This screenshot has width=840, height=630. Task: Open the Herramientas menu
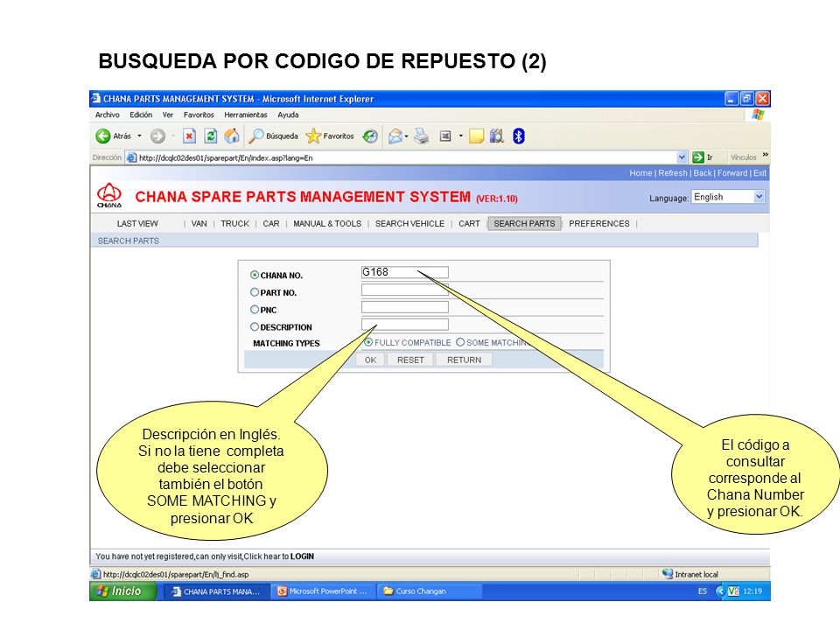[245, 115]
